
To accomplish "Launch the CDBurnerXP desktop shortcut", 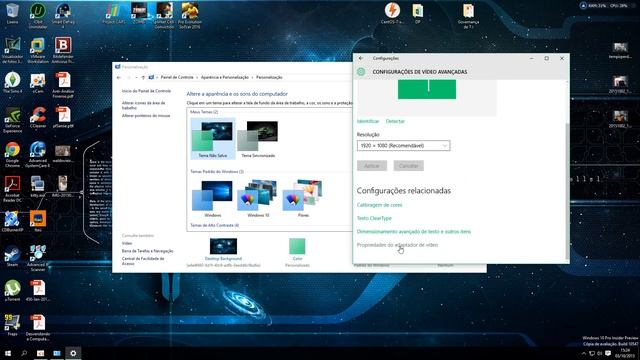I will pyautogui.click(x=12, y=222).
